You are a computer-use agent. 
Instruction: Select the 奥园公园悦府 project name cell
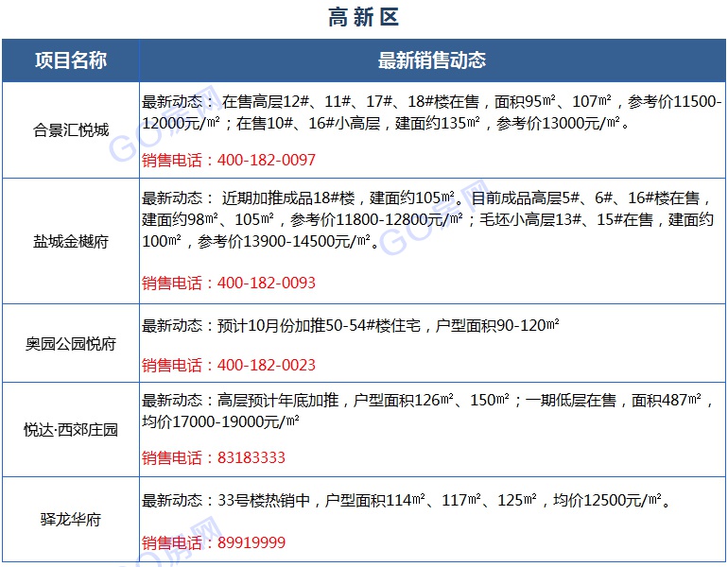[71, 344]
